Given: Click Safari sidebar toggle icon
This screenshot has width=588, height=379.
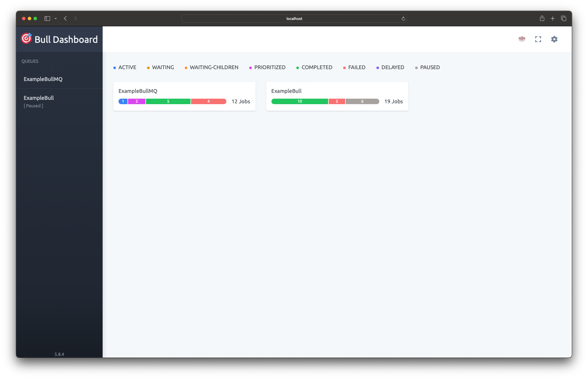Looking at the screenshot, I should click(47, 19).
